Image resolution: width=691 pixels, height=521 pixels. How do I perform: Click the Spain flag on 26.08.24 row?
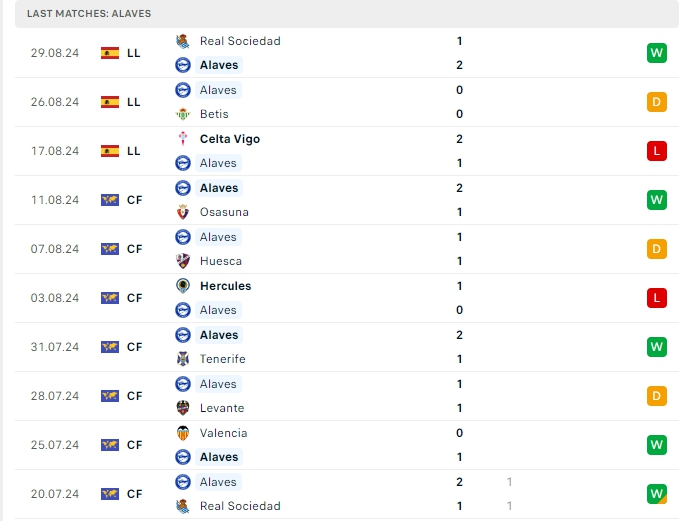tap(110, 102)
